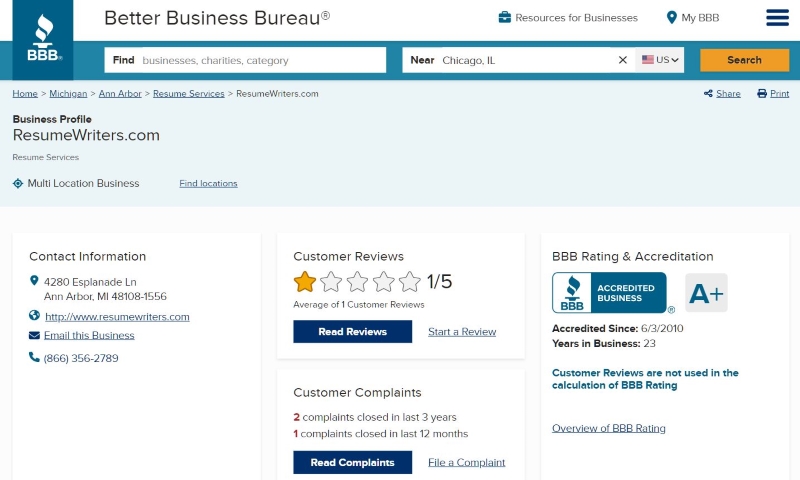Click the ResumeWriters.com business title
The height and width of the screenshot is (480, 800).
pyautogui.click(x=86, y=135)
